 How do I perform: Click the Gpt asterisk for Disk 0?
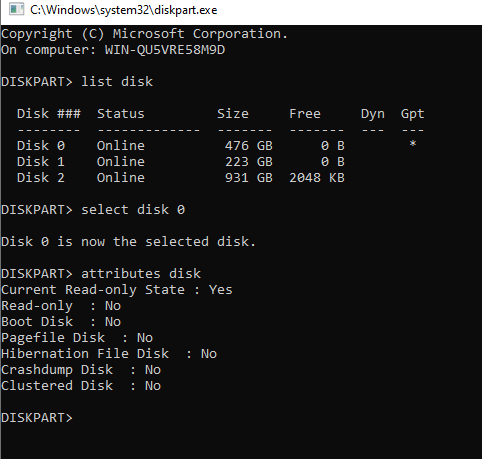pos(413,144)
